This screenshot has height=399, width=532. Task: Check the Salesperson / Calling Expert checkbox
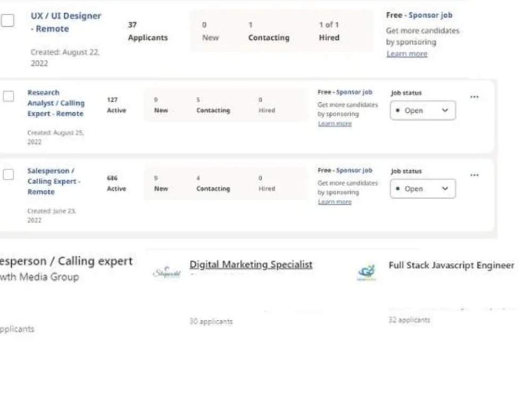tap(8, 174)
